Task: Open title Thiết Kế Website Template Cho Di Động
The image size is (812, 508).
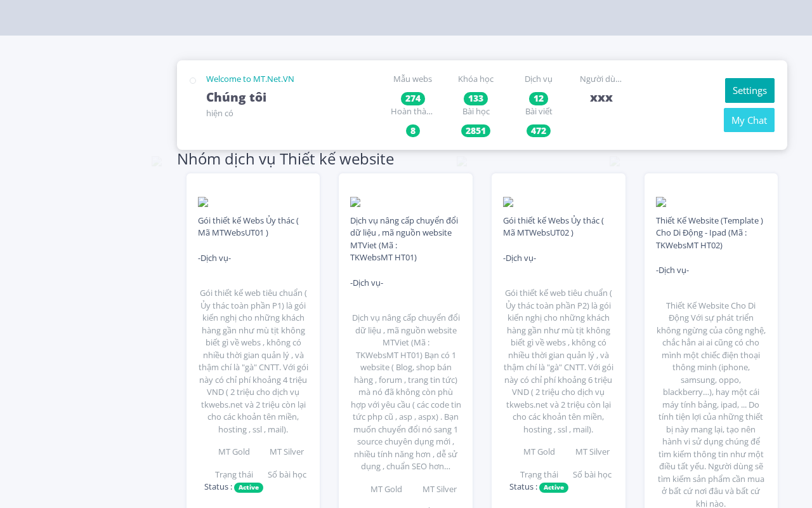Action: pyautogui.click(x=709, y=232)
